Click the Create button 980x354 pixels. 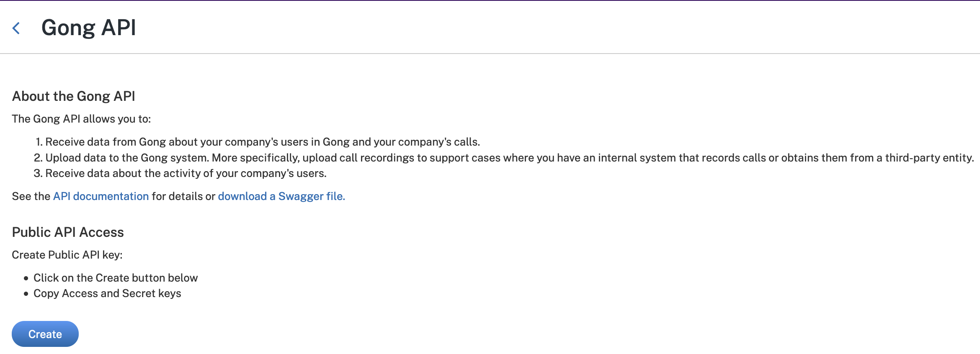[45, 334]
